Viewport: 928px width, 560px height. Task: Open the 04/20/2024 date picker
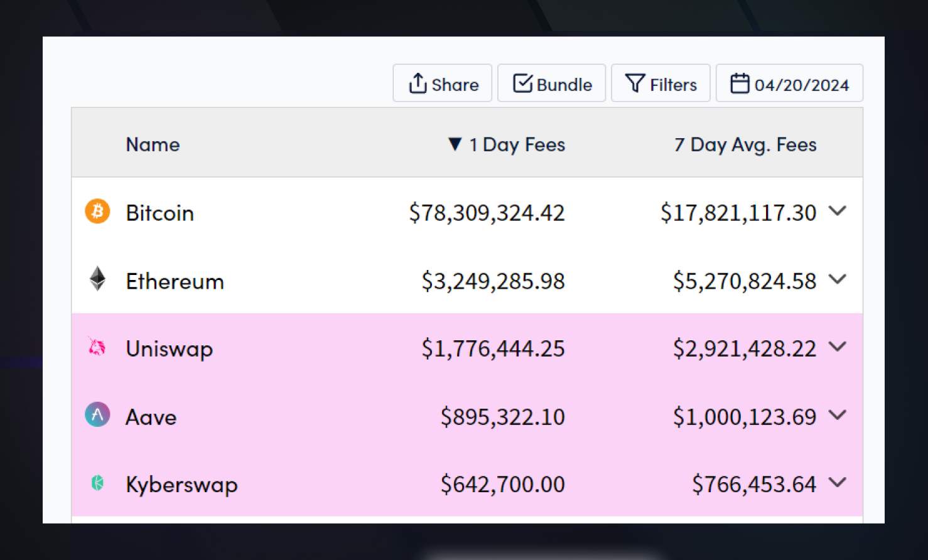(x=789, y=83)
